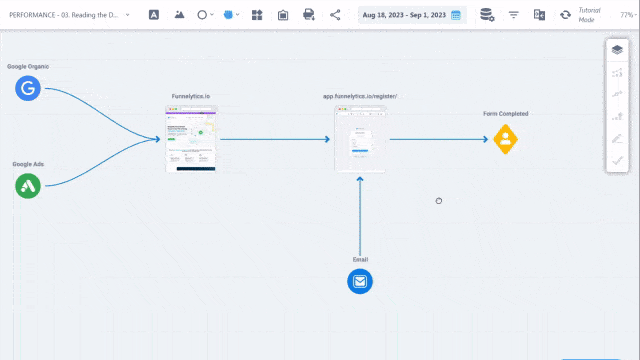Click the refresh data icon
640x360 pixels.
pos(565,15)
